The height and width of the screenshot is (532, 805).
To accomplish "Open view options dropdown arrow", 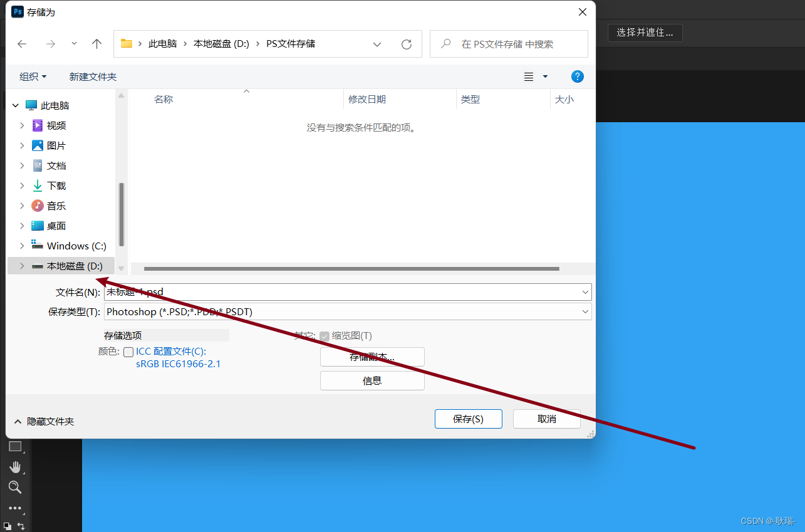I will click(545, 76).
